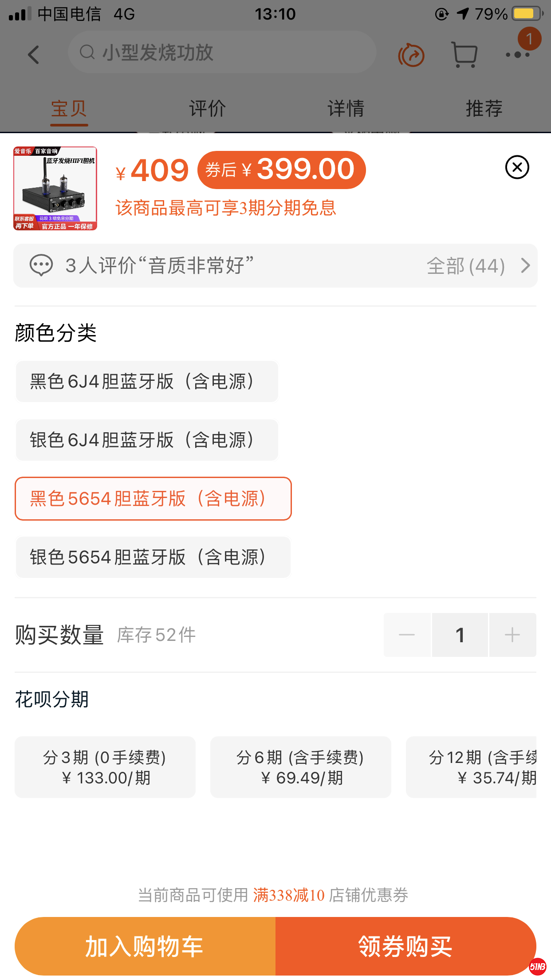Tap the orange share icon
Viewport: 551px width, 980px height.
[411, 55]
